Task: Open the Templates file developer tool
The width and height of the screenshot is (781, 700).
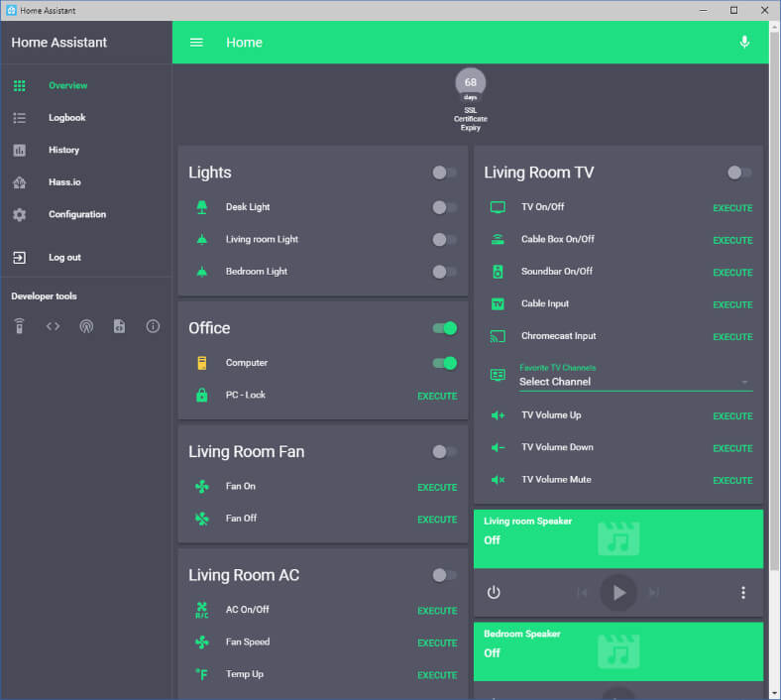Action: [x=119, y=326]
